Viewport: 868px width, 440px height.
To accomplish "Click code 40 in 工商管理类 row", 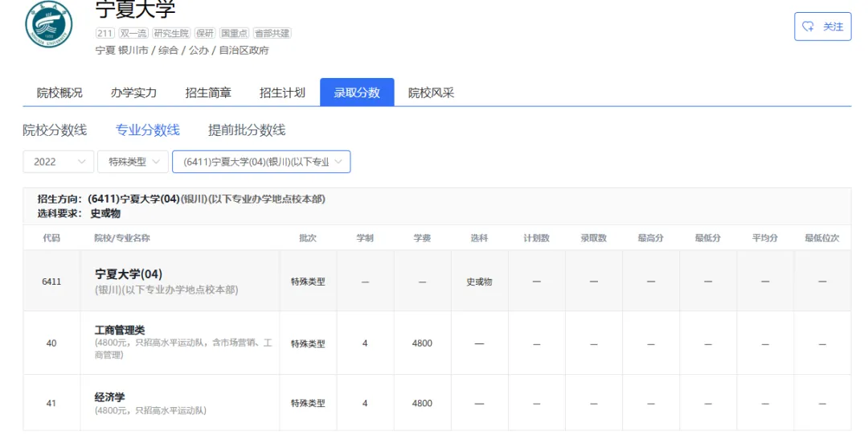I will (51, 343).
